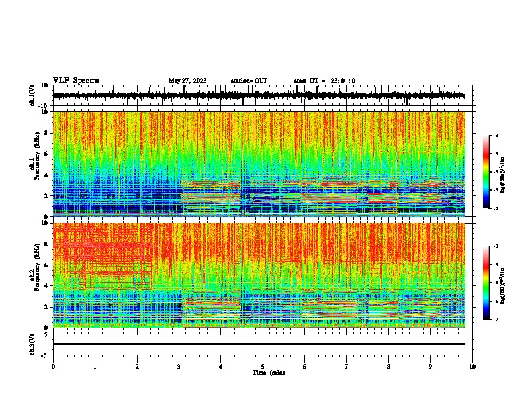Screen dimensions: 532x411
Task: Select the "May 27, 2023" date text
Action: [x=187, y=81]
